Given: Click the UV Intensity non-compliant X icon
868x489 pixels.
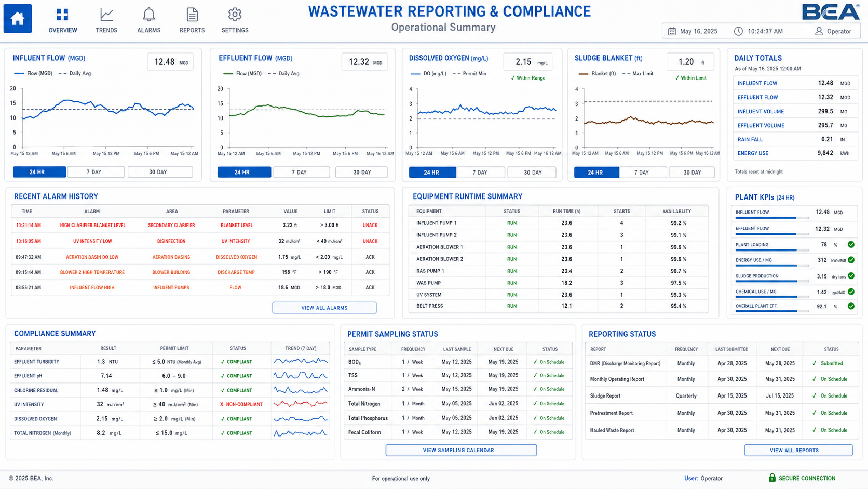Looking at the screenshot, I should (x=222, y=404).
